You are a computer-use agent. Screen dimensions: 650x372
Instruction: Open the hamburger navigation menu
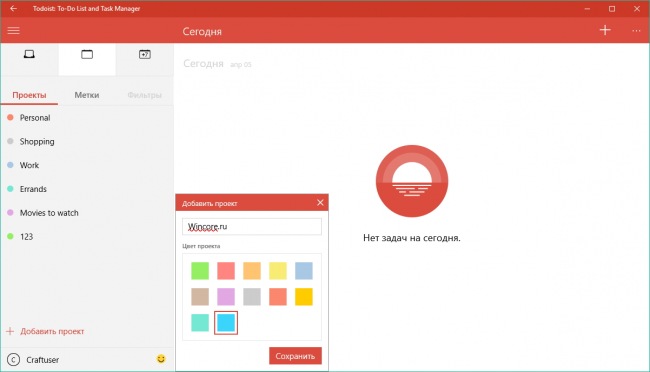click(x=13, y=31)
